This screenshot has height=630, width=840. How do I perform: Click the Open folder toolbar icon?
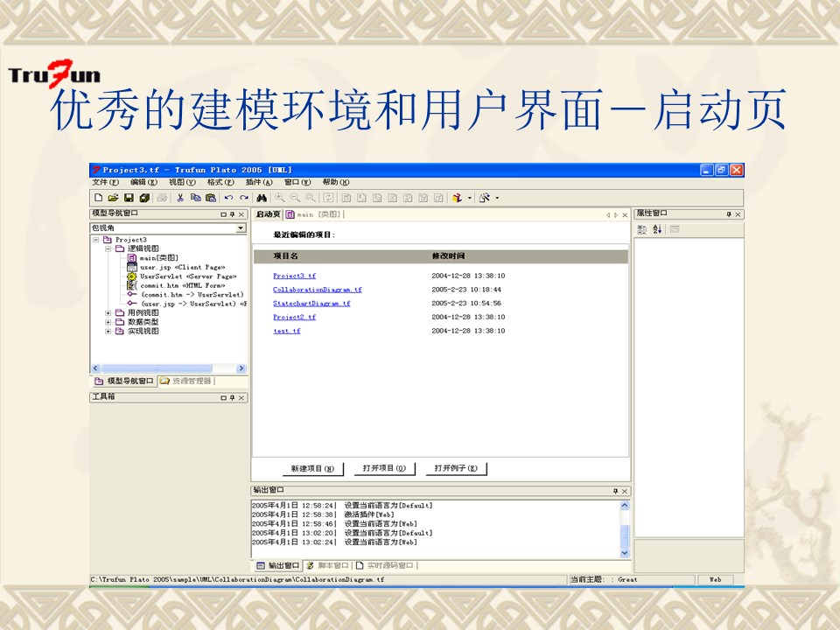(x=113, y=198)
